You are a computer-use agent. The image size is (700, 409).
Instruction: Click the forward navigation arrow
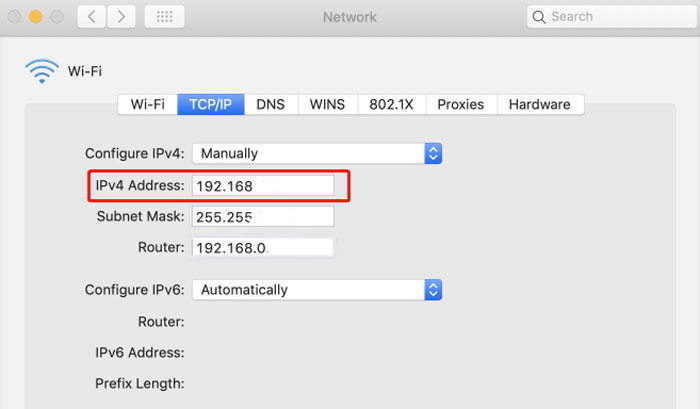click(x=122, y=17)
